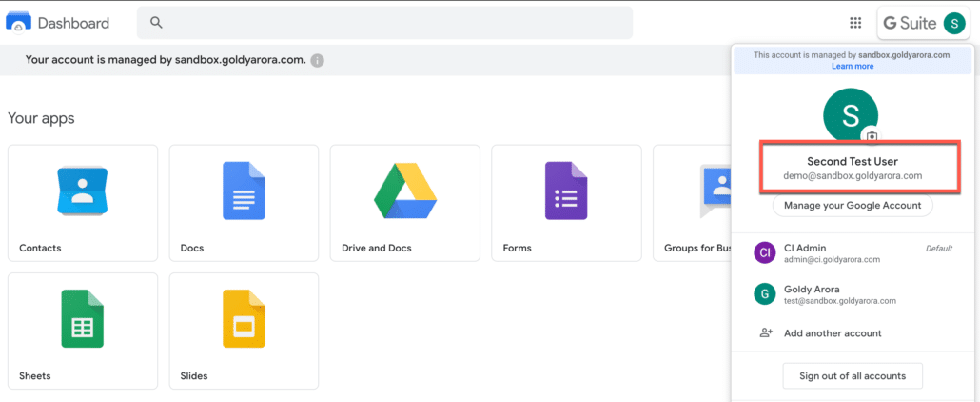Click inside the search input field
This screenshot has height=402, width=980.
coord(384,23)
